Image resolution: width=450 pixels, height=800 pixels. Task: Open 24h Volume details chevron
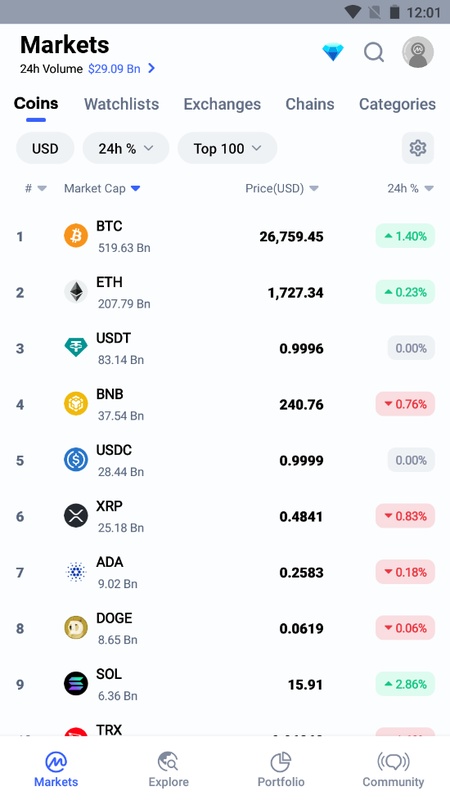[151, 68]
